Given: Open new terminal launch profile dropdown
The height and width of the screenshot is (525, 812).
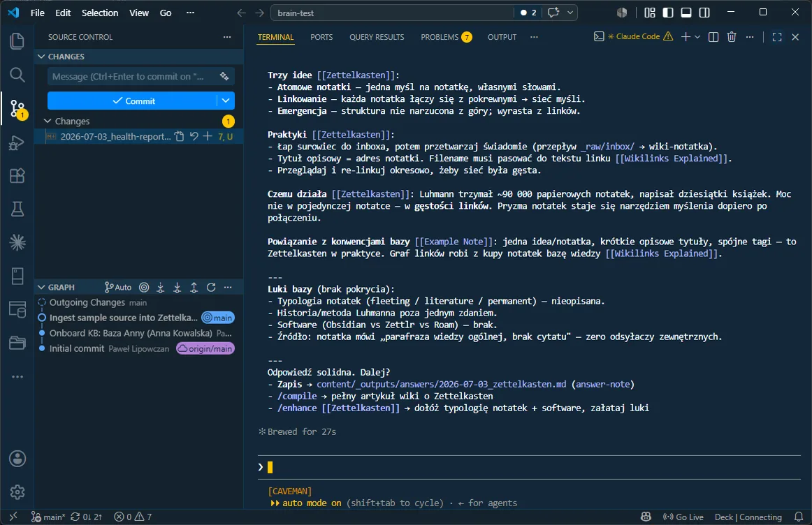Looking at the screenshot, I should [x=697, y=37].
